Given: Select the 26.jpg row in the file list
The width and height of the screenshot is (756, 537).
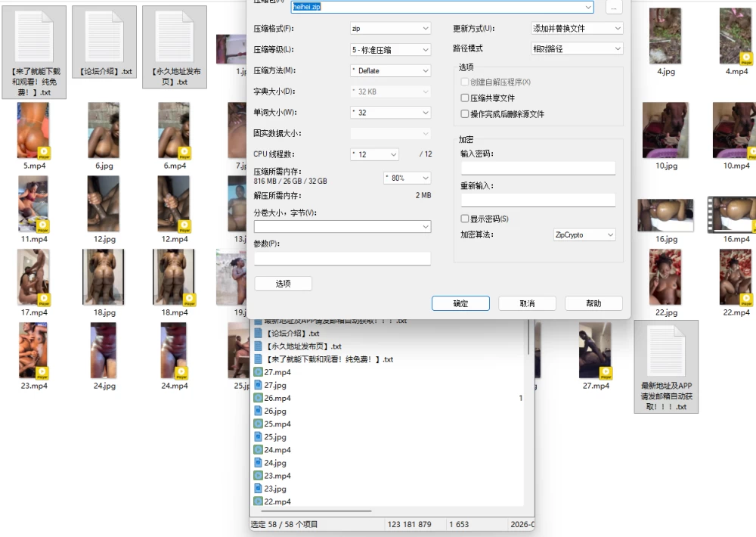Looking at the screenshot, I should click(x=388, y=411).
